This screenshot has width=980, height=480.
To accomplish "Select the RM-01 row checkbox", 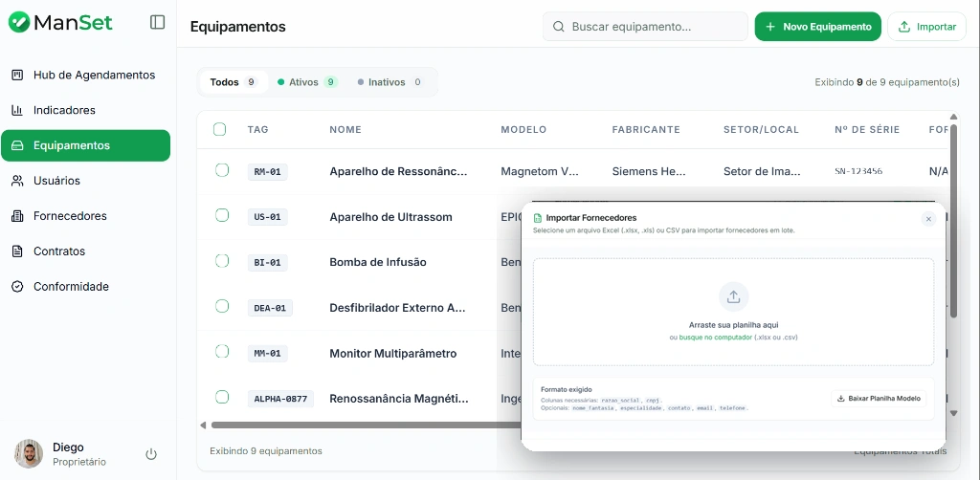I will click(222, 170).
